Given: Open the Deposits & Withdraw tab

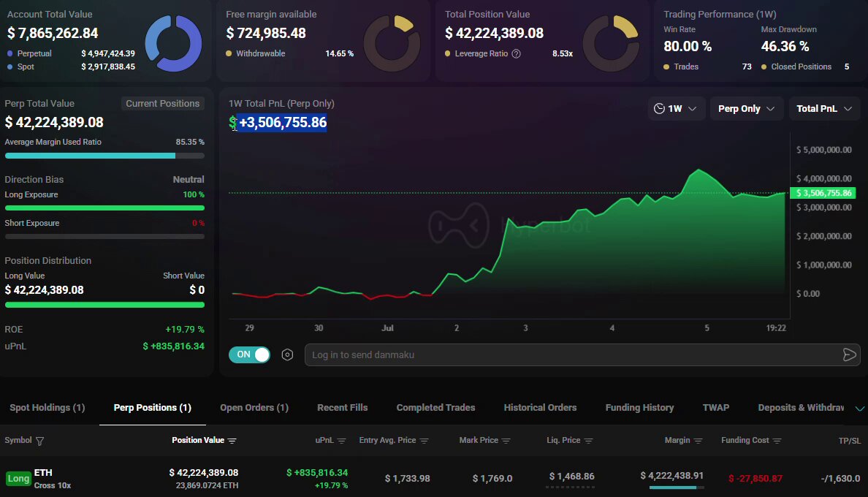Looking at the screenshot, I should (x=801, y=407).
